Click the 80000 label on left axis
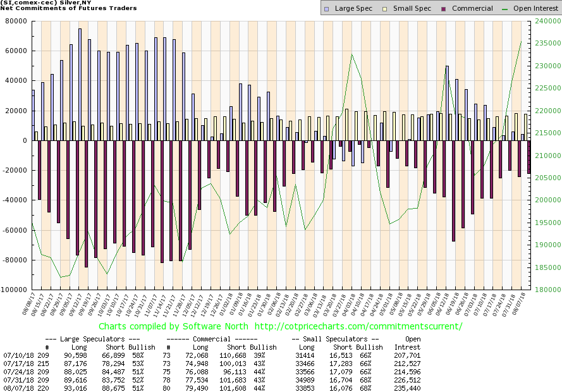 (x=15, y=21)
